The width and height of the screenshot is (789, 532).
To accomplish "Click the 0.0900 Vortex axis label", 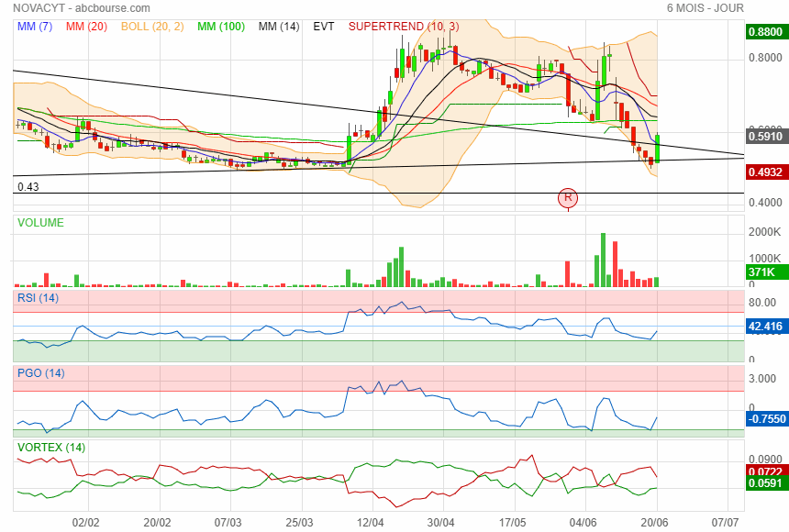I will point(765,459).
